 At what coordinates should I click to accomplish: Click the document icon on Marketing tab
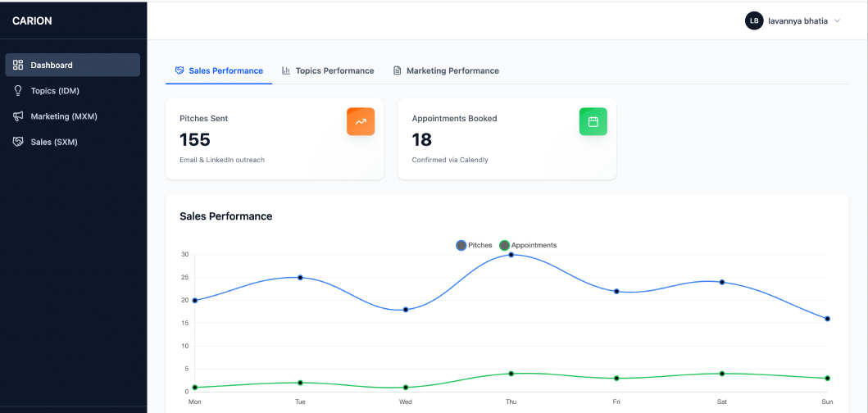[398, 70]
